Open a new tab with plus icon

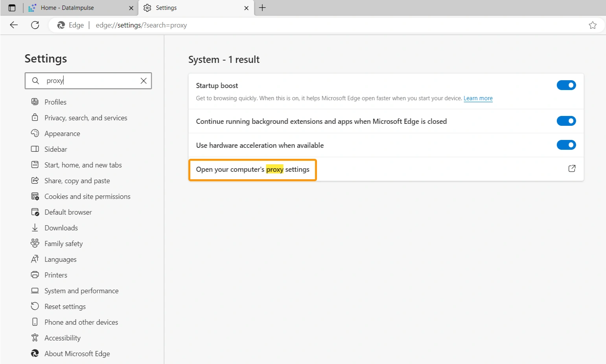point(262,8)
